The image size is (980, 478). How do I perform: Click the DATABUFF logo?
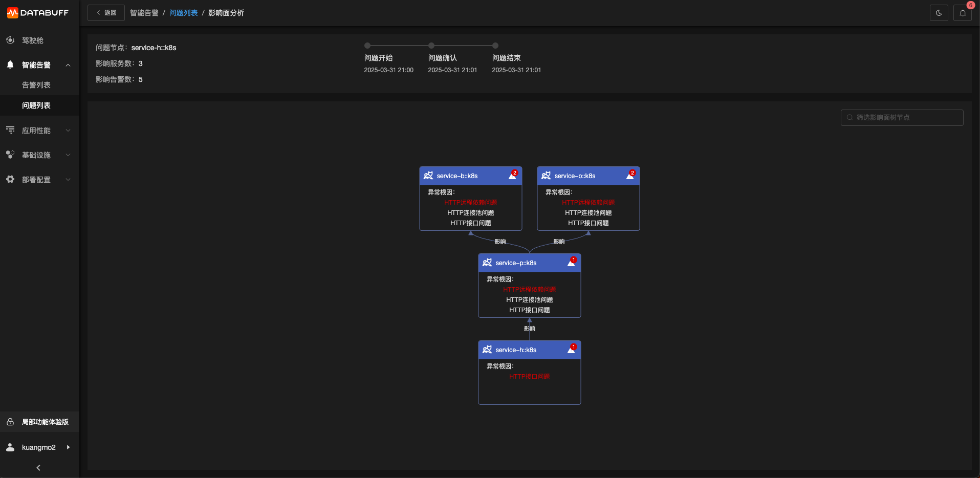[38, 13]
